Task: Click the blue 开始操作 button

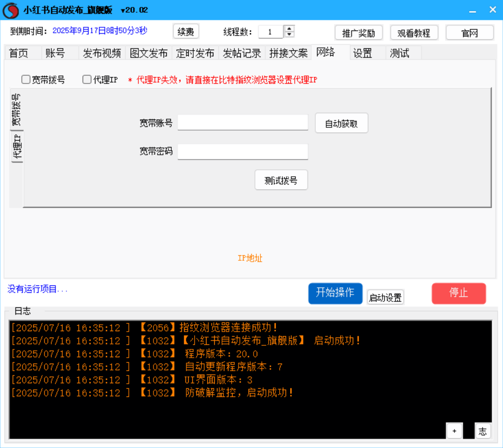Action: tap(335, 293)
